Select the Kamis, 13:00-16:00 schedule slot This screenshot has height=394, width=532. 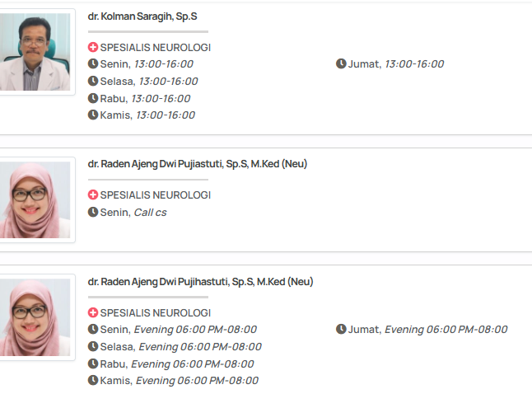[147, 115]
